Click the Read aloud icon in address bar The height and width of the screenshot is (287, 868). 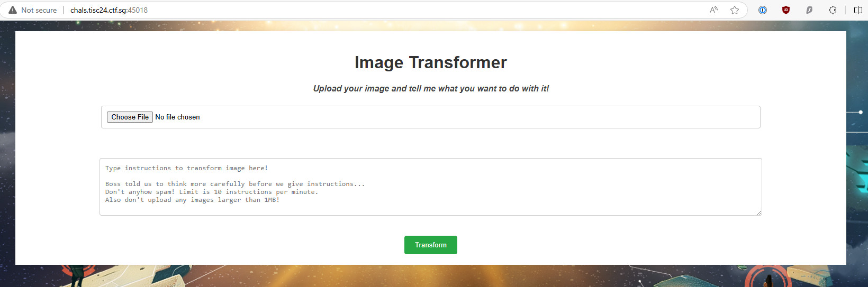pos(713,10)
